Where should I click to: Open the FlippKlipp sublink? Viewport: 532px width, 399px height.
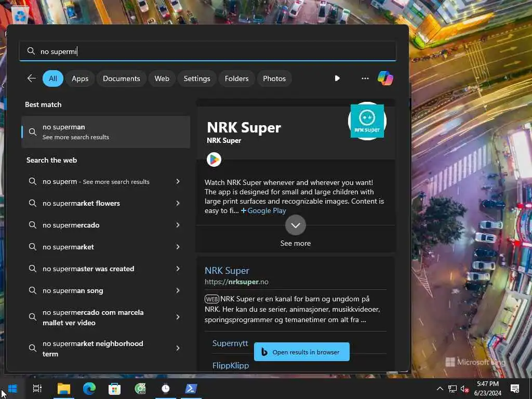click(231, 365)
